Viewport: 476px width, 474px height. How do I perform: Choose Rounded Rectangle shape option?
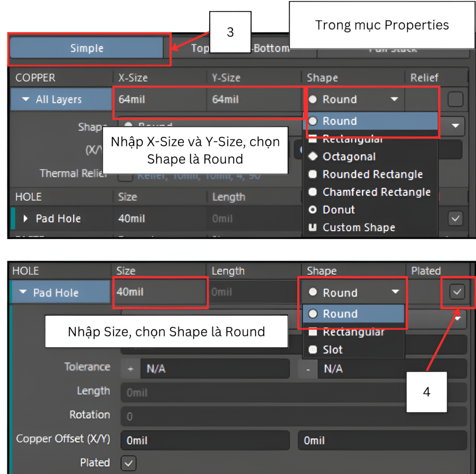[372, 174]
